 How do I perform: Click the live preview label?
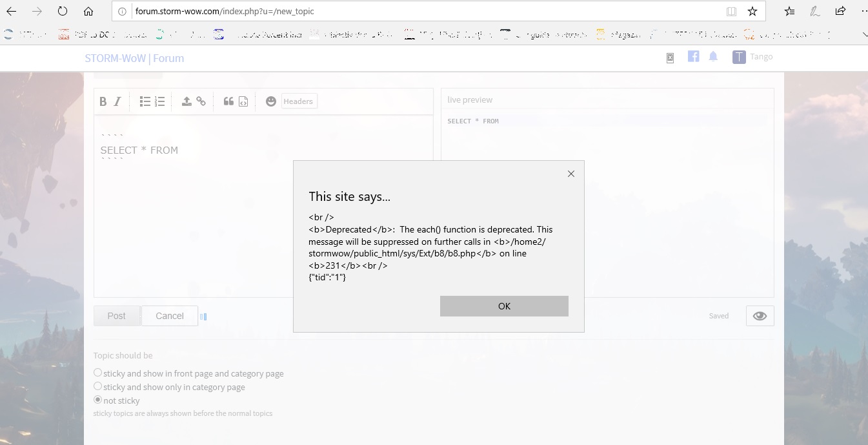pyautogui.click(x=470, y=99)
